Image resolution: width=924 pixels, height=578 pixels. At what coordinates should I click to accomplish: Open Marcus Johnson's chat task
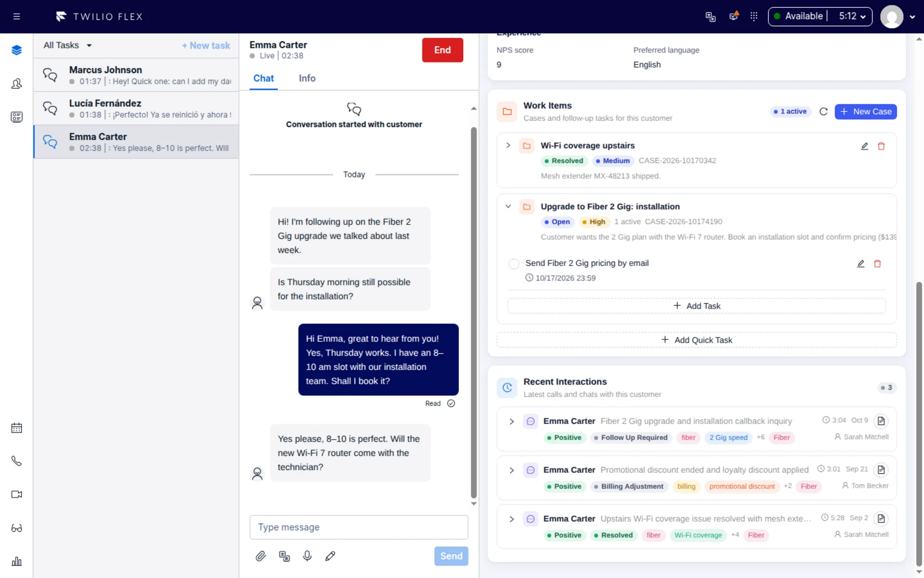(x=136, y=75)
